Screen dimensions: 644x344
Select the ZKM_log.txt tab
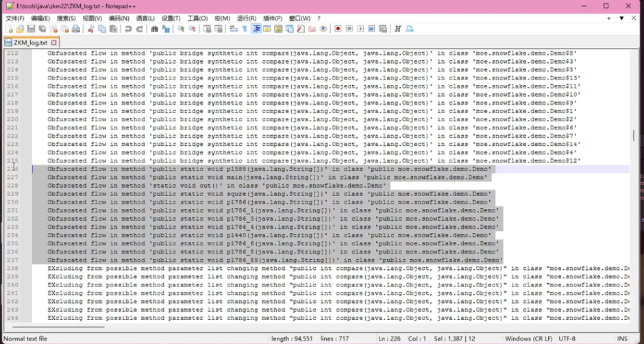point(30,42)
